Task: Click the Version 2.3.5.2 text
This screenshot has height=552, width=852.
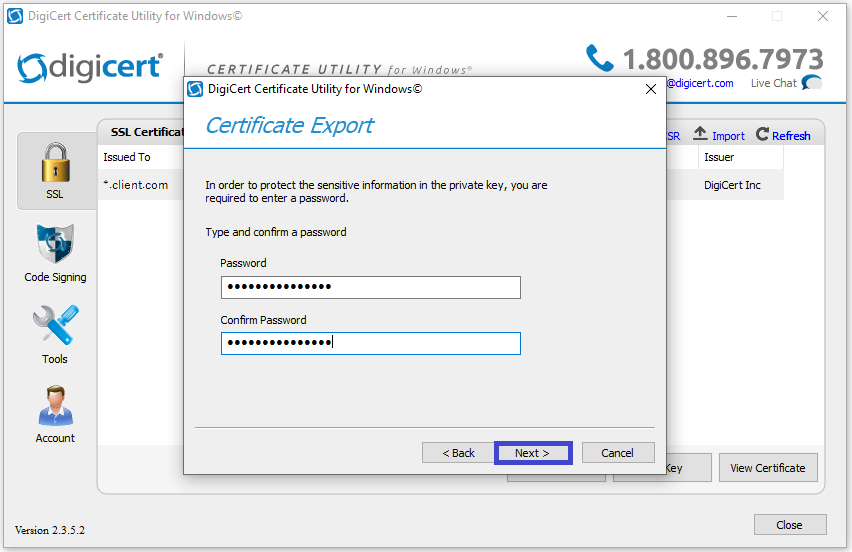Action: pos(50,530)
